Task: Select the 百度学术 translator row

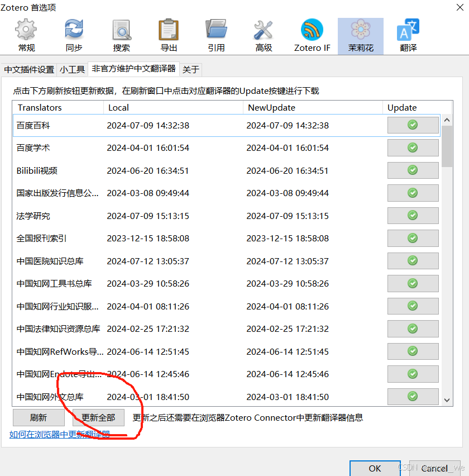Action: pyautogui.click(x=226, y=148)
